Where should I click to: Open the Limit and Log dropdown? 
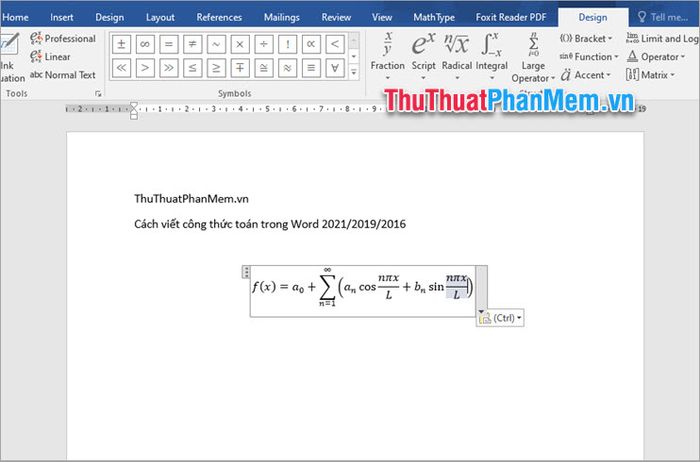pos(662,38)
